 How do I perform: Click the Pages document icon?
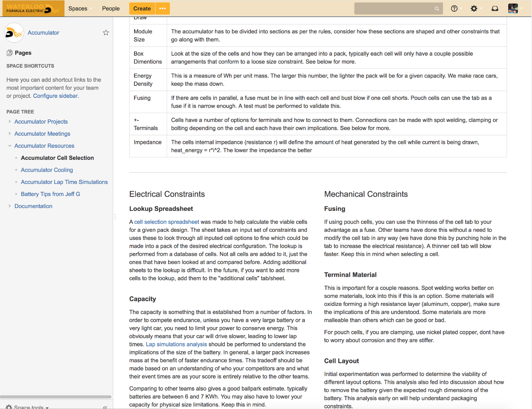pos(10,53)
